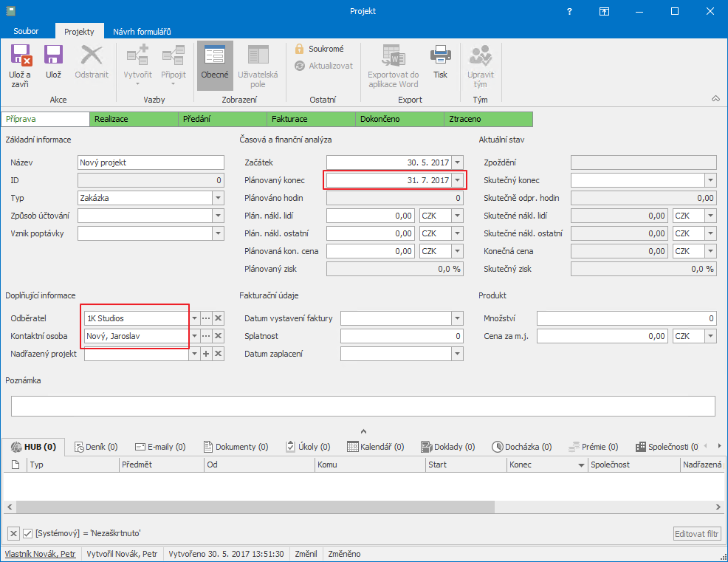This screenshot has width=728, height=562.
Task: Click the Ulož a zavři icon
Action: pyautogui.click(x=21, y=55)
